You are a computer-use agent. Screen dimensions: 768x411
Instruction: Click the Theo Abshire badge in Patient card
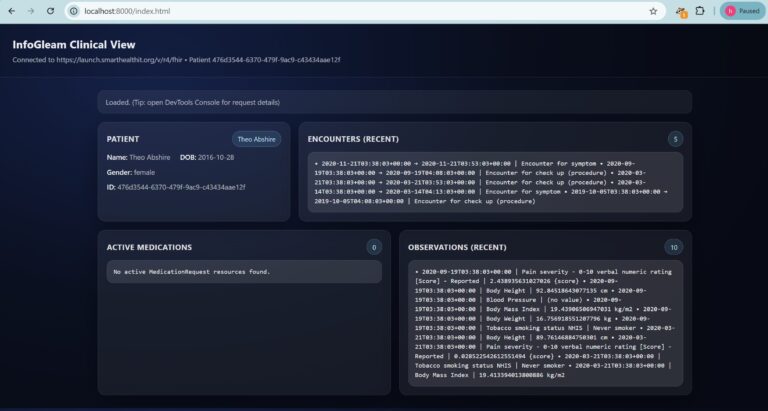click(x=257, y=139)
